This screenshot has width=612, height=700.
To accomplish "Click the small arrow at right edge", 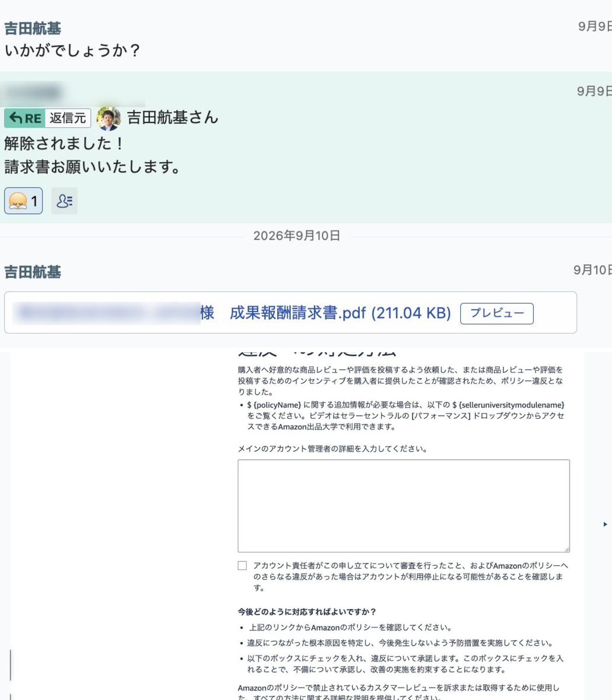I will [x=605, y=524].
